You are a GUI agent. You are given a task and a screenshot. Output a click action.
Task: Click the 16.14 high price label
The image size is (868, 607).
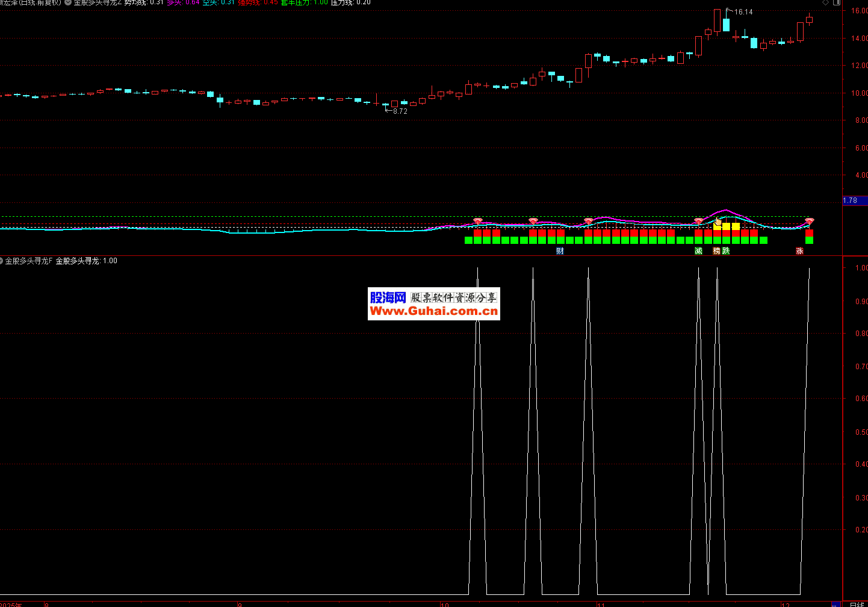click(x=743, y=12)
